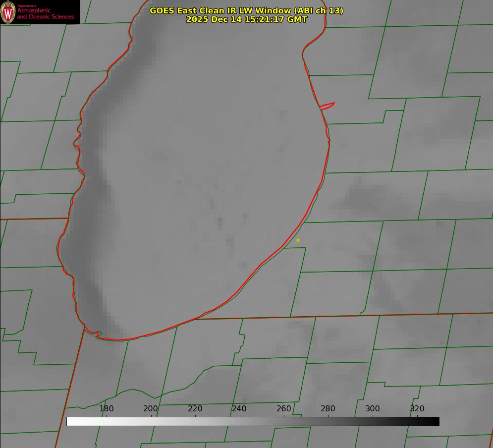Choose the 320 label on the colorbar
The image size is (493, 448).
(417, 408)
